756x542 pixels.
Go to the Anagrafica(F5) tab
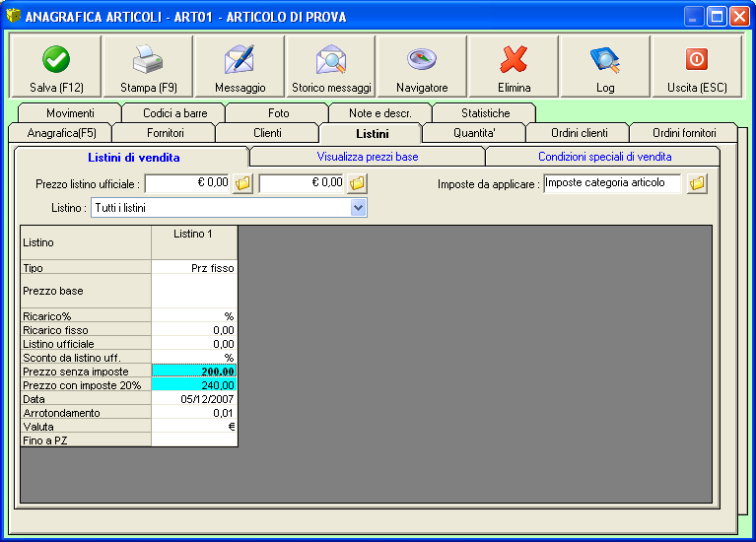[x=61, y=133]
